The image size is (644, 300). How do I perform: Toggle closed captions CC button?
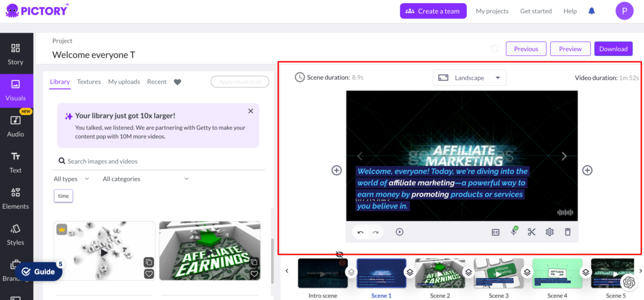click(496, 232)
